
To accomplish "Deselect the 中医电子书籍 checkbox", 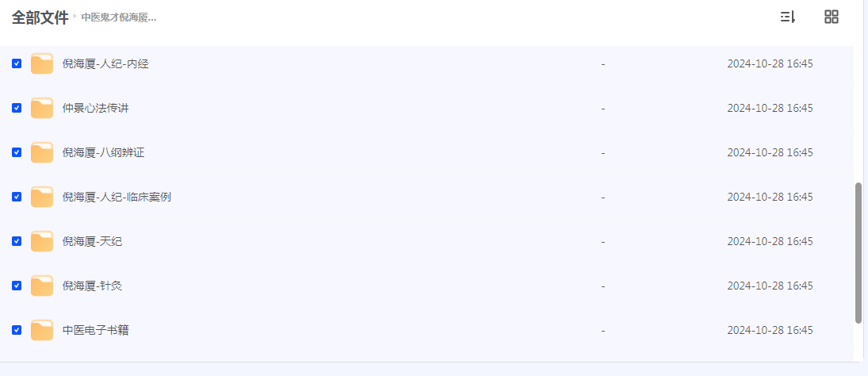I will coord(17,330).
